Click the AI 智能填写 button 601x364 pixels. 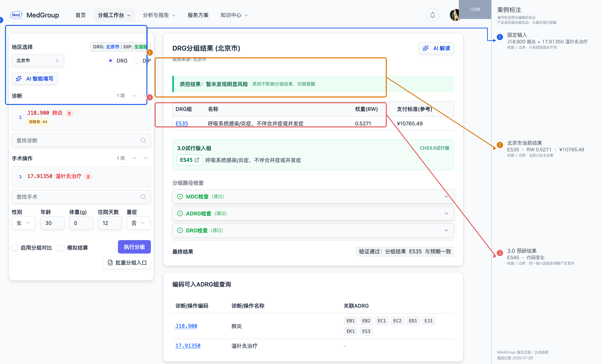35,79
